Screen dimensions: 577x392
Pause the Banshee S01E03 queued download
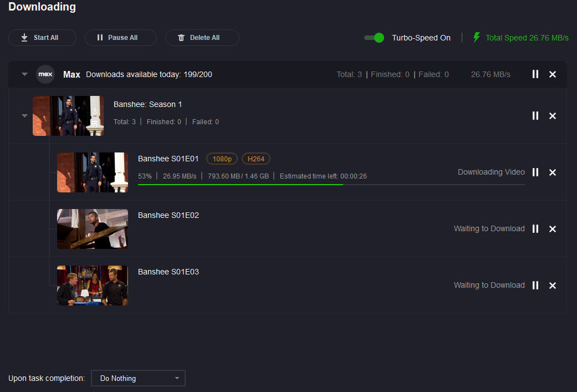pyautogui.click(x=535, y=286)
